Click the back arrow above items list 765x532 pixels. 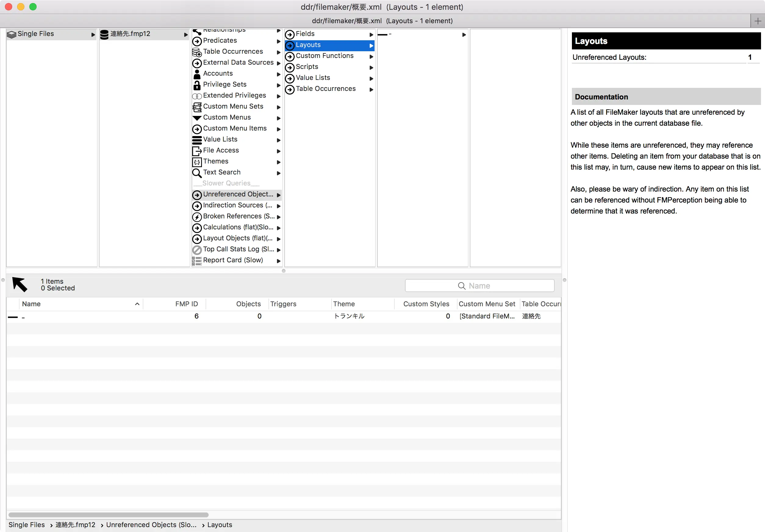tap(20, 284)
